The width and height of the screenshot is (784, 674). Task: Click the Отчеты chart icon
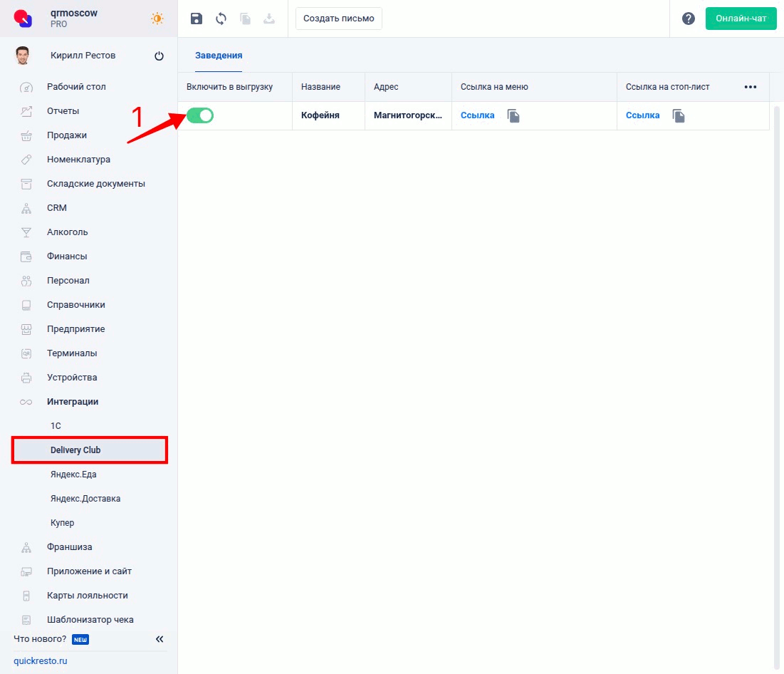pos(26,111)
